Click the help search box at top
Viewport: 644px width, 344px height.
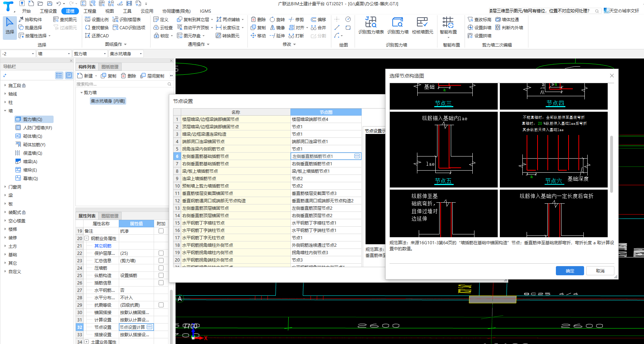pyautogui.click(x=544, y=11)
